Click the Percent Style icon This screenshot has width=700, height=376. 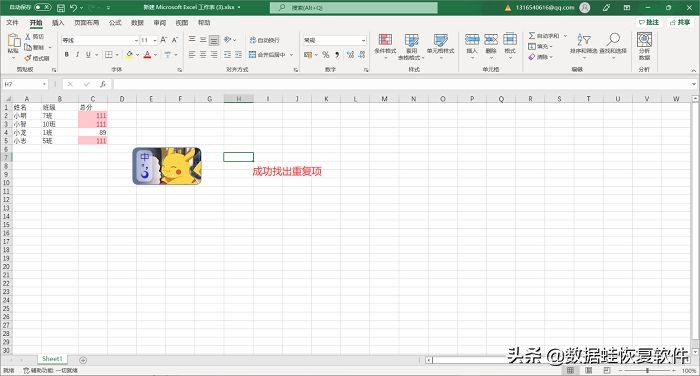pos(325,54)
